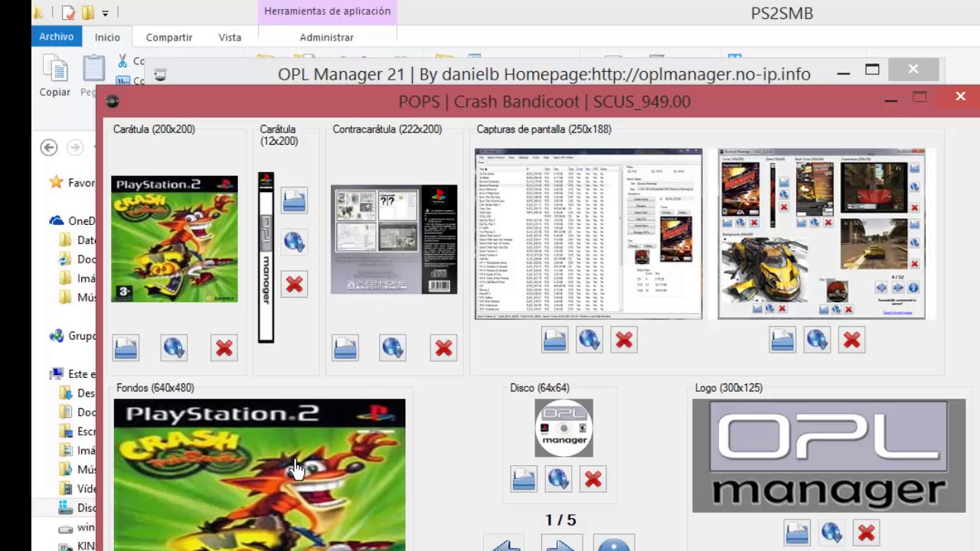
Task: Select the highlighted Disc… drive in sidebar
Action: (x=77, y=508)
